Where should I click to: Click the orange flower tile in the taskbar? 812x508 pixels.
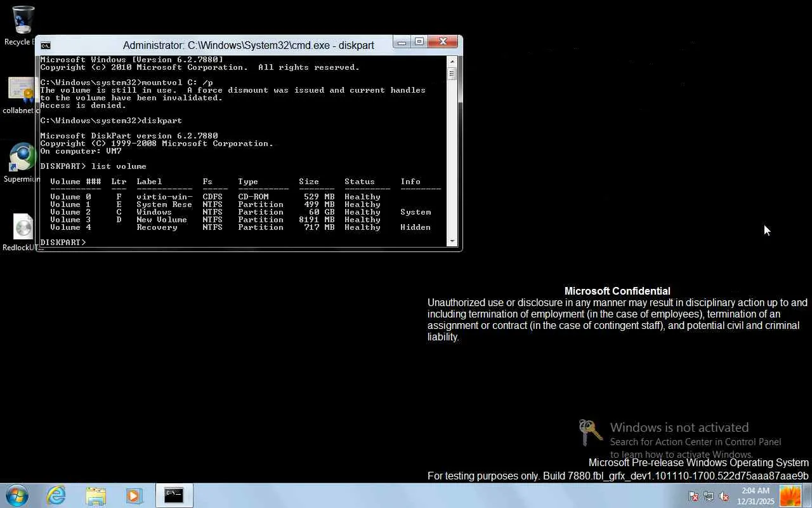790,495
